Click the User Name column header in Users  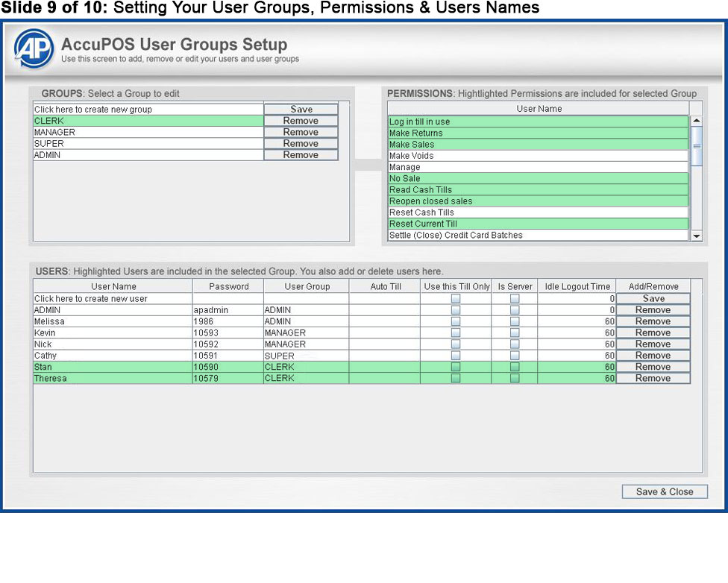click(x=113, y=286)
